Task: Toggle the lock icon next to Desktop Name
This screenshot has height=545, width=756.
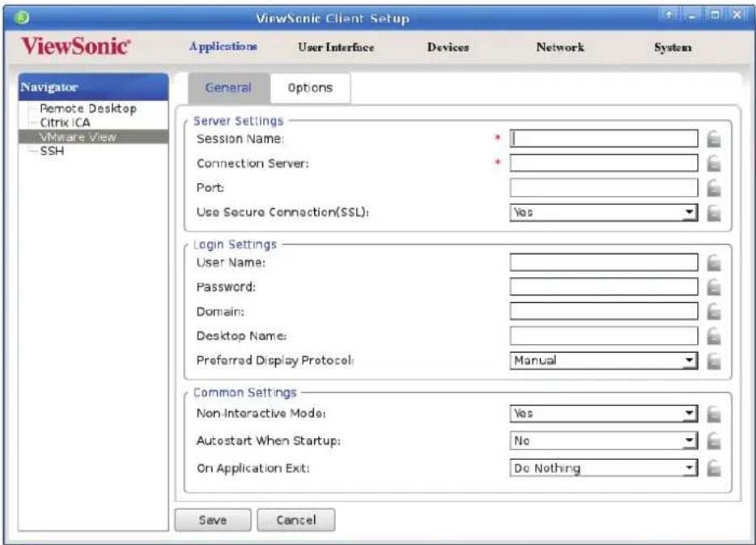Action: click(x=714, y=336)
